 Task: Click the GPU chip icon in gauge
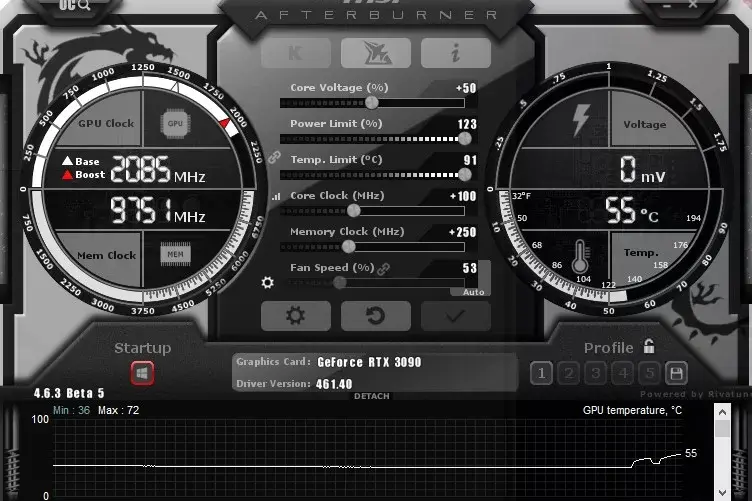[175, 123]
